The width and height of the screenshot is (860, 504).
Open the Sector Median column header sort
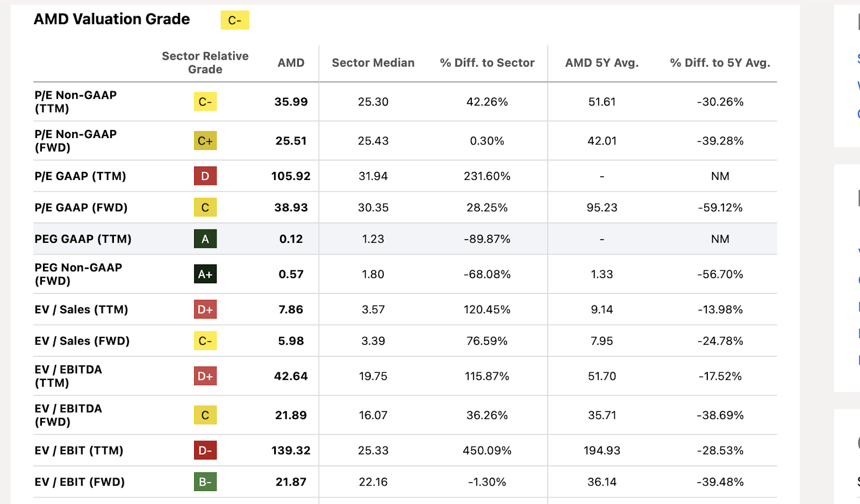point(373,63)
